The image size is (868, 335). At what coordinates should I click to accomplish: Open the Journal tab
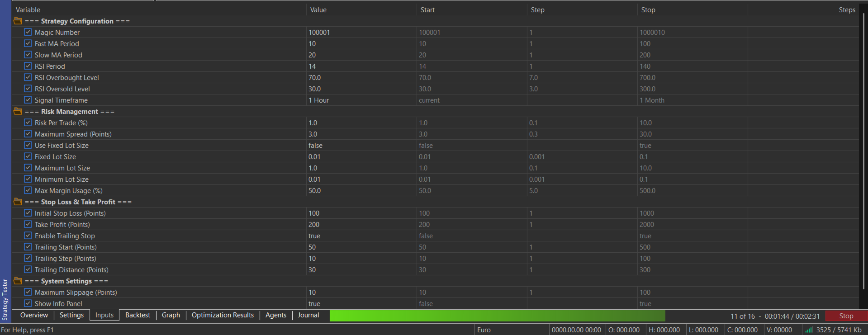point(308,315)
